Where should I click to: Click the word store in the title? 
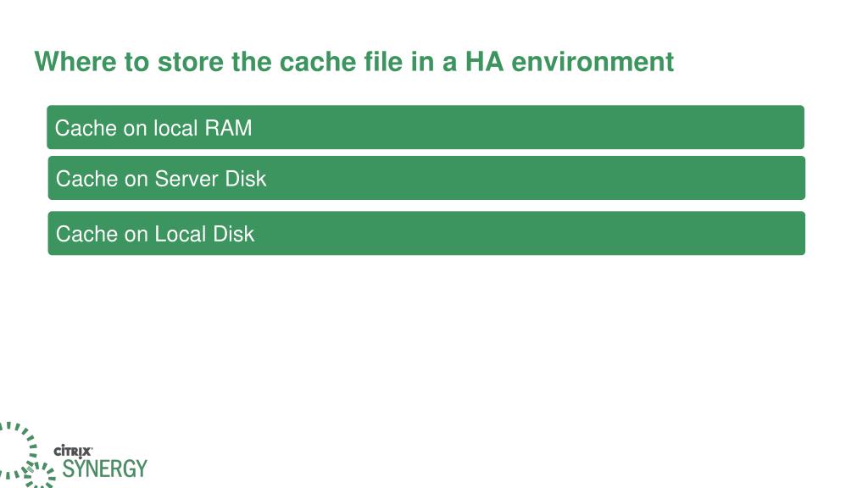191,61
